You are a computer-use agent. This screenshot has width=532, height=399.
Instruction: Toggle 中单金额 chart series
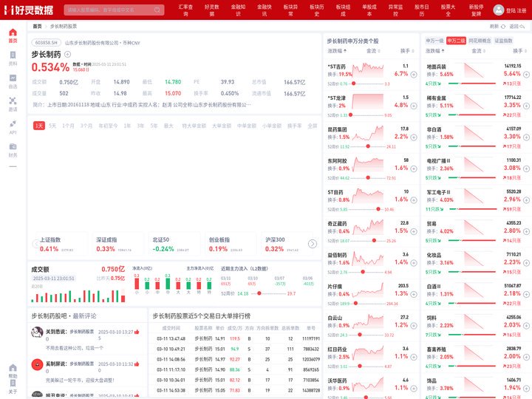[247, 126]
